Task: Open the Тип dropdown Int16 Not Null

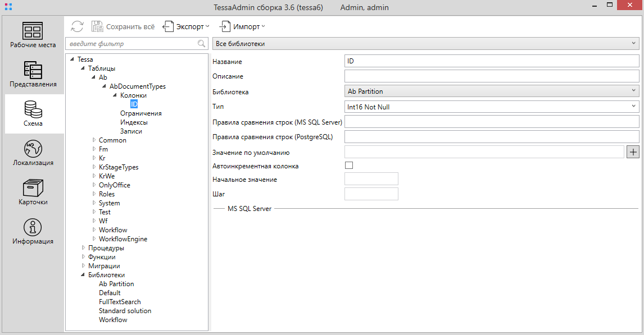Action: (491, 107)
